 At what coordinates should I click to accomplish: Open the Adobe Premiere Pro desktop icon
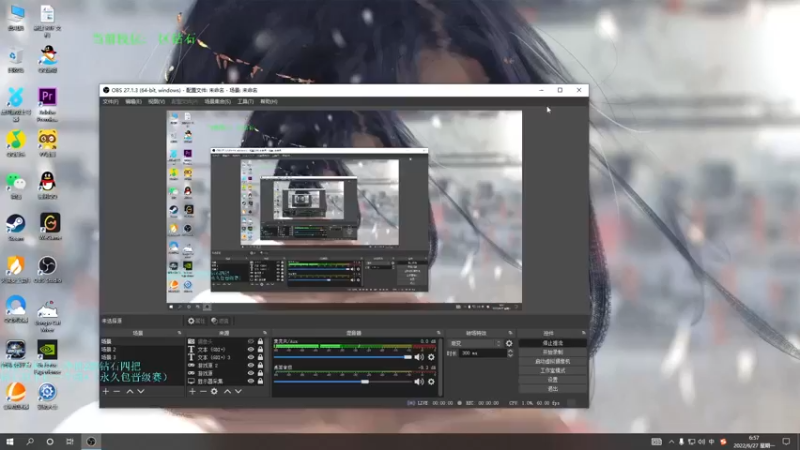click(x=47, y=104)
